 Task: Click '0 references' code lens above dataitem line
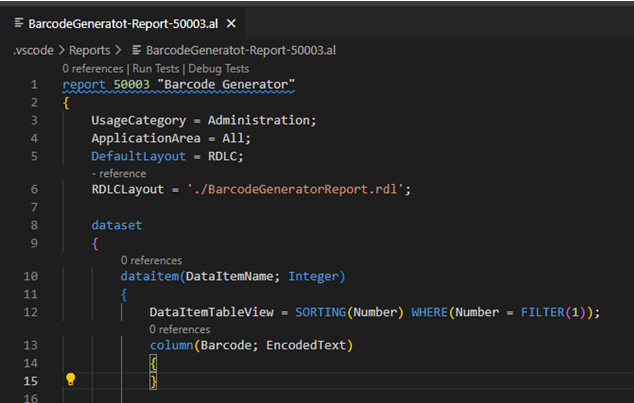click(151, 260)
